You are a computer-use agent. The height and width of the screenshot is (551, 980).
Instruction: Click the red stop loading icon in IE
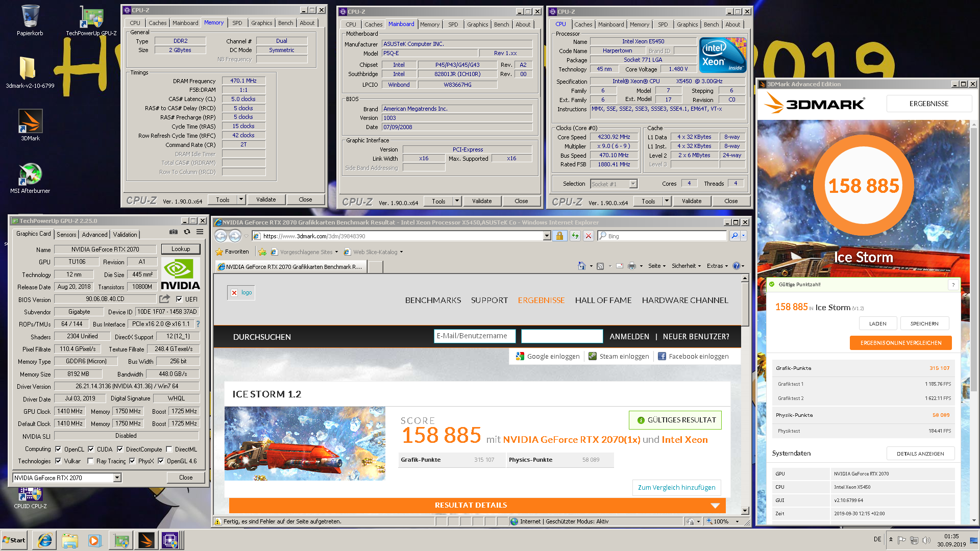589,236
